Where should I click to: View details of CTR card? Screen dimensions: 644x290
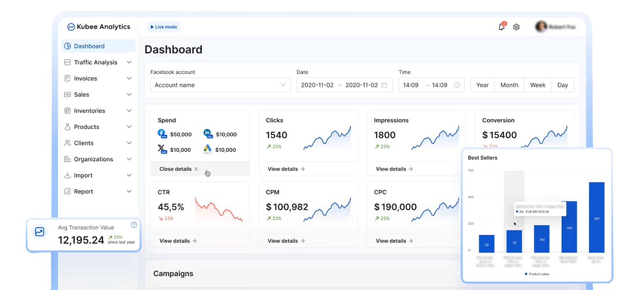pyautogui.click(x=178, y=241)
